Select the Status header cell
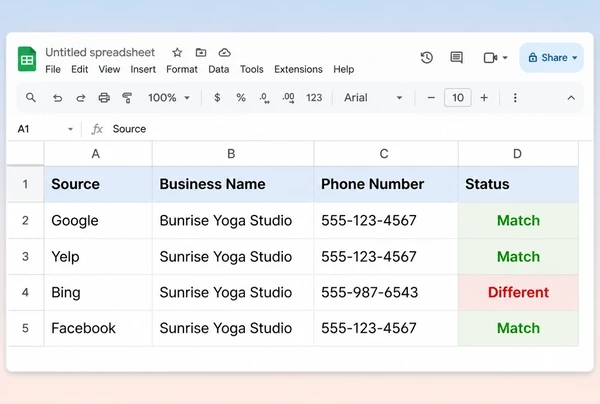This screenshot has height=404, width=600. (x=518, y=184)
